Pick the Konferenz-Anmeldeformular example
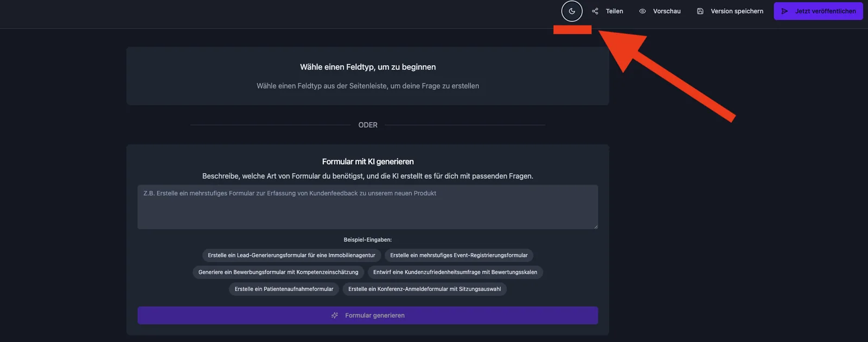The width and height of the screenshot is (868, 342). (x=425, y=289)
